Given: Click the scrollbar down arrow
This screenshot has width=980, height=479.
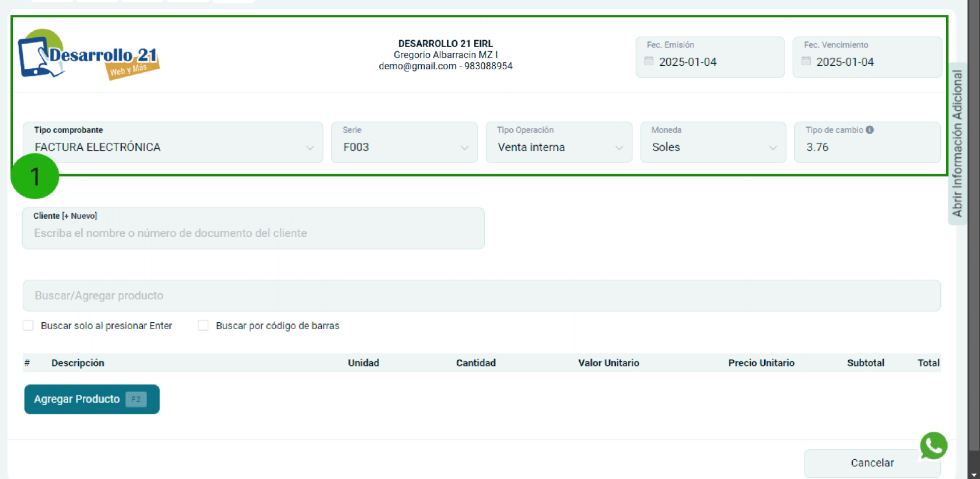Looking at the screenshot, I should (x=974, y=474).
